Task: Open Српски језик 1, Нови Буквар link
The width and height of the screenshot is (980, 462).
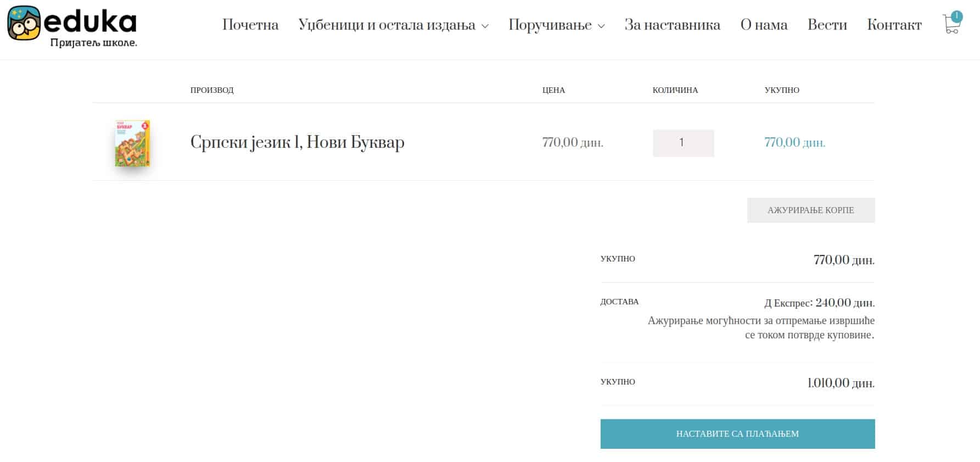Action: coord(298,142)
